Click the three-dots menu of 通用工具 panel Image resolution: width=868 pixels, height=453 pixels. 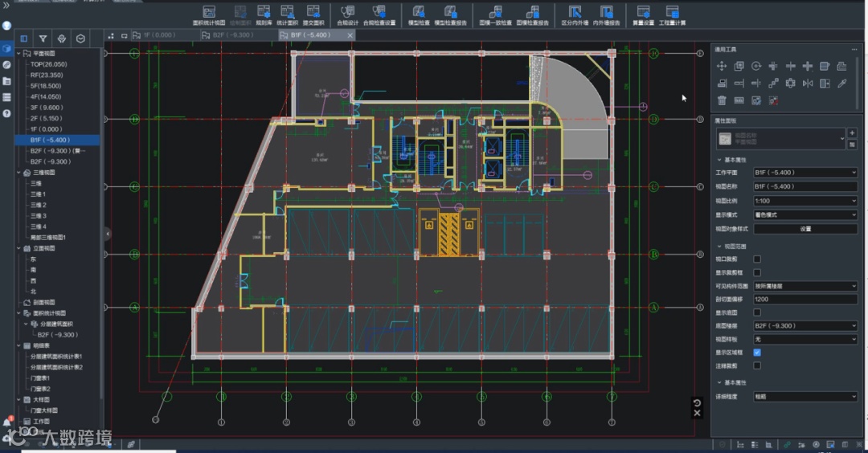(854, 49)
